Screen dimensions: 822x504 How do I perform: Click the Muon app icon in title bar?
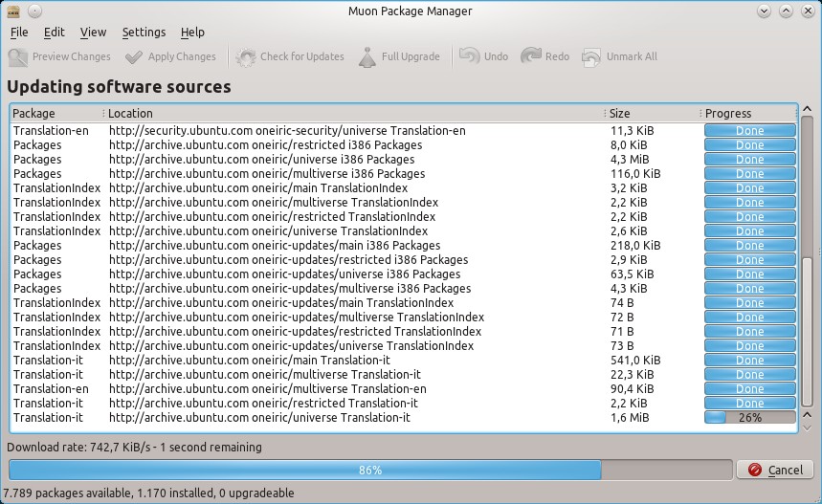pyautogui.click(x=13, y=11)
